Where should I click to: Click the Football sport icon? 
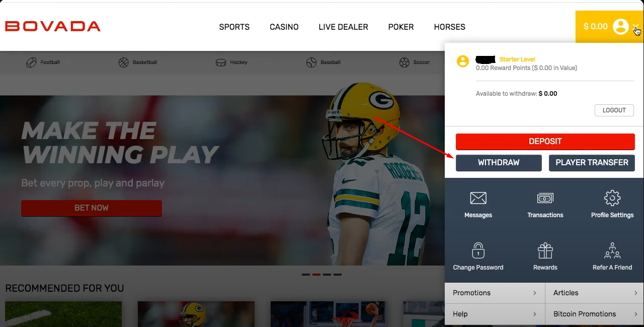31,62
